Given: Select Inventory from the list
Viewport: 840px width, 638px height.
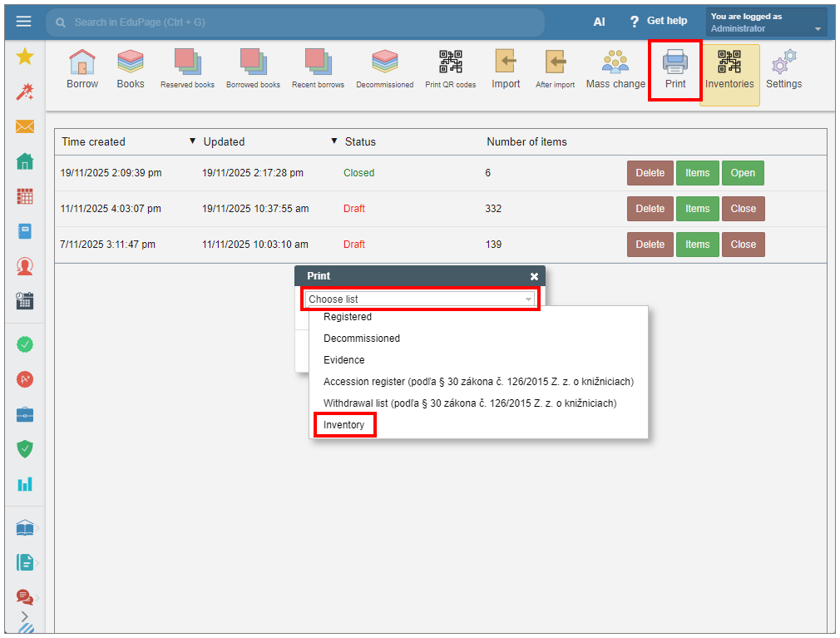Looking at the screenshot, I should [x=343, y=425].
